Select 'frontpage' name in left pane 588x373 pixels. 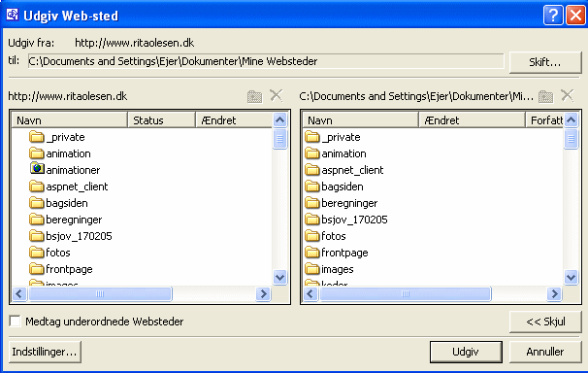69,269
